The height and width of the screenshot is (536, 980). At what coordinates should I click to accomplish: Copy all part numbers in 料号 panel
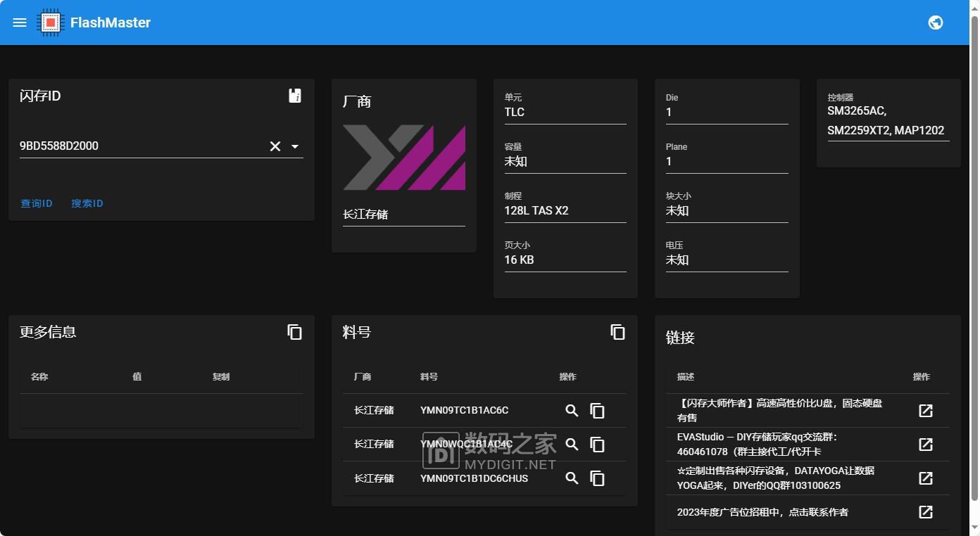(617, 332)
